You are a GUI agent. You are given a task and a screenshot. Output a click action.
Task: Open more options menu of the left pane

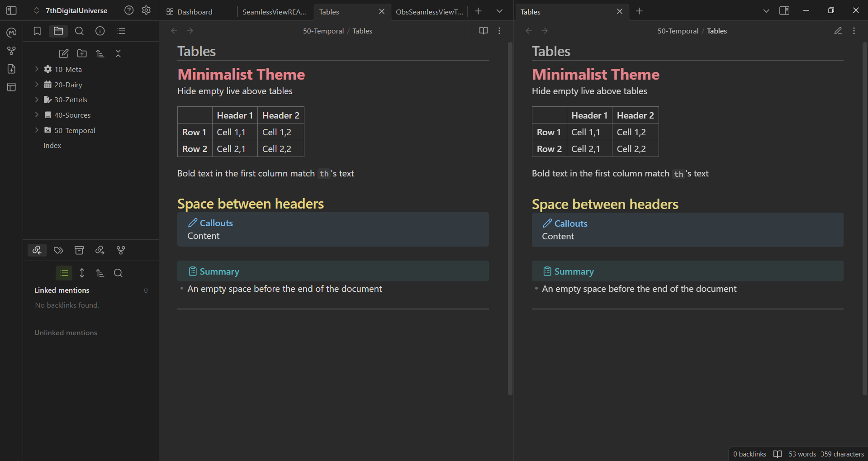[499, 31]
